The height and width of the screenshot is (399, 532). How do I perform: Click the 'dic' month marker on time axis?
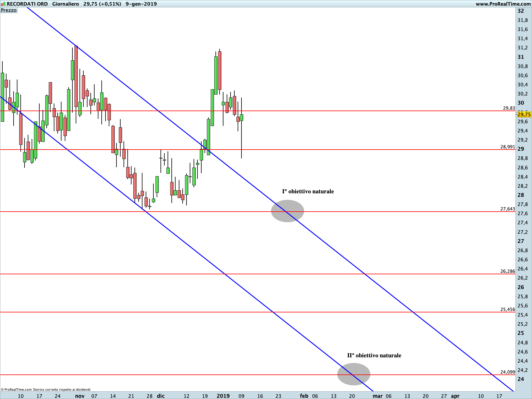[161, 396]
